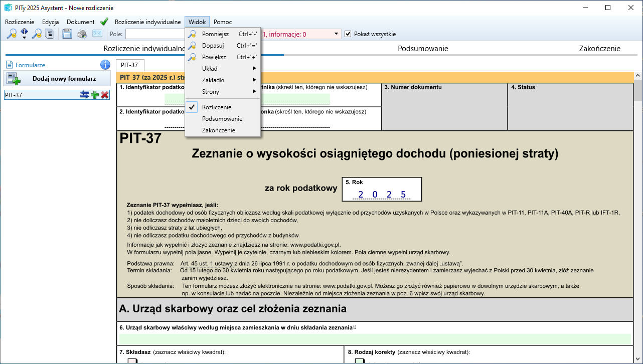Click the zoom-out magnifier toolbar icon
Viewport: 643px width, 364px height.
coord(37,34)
